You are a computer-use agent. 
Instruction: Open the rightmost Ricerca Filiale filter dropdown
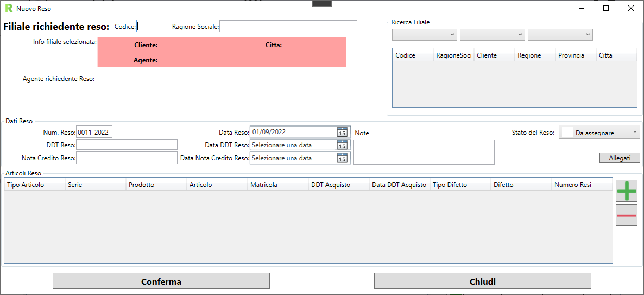coord(560,35)
